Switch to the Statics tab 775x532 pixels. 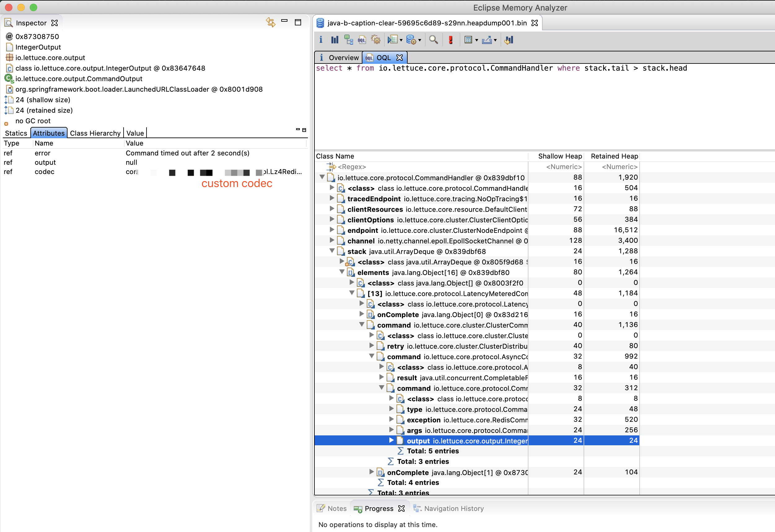[x=16, y=133]
